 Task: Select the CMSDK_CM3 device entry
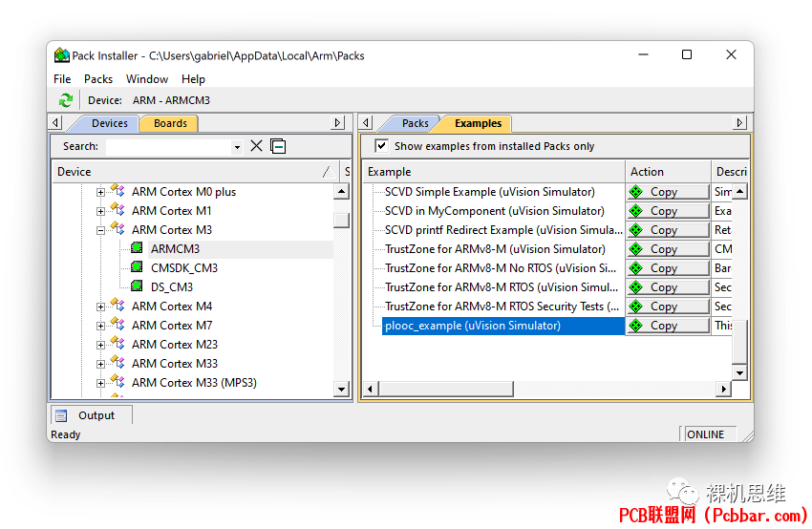[x=184, y=268]
